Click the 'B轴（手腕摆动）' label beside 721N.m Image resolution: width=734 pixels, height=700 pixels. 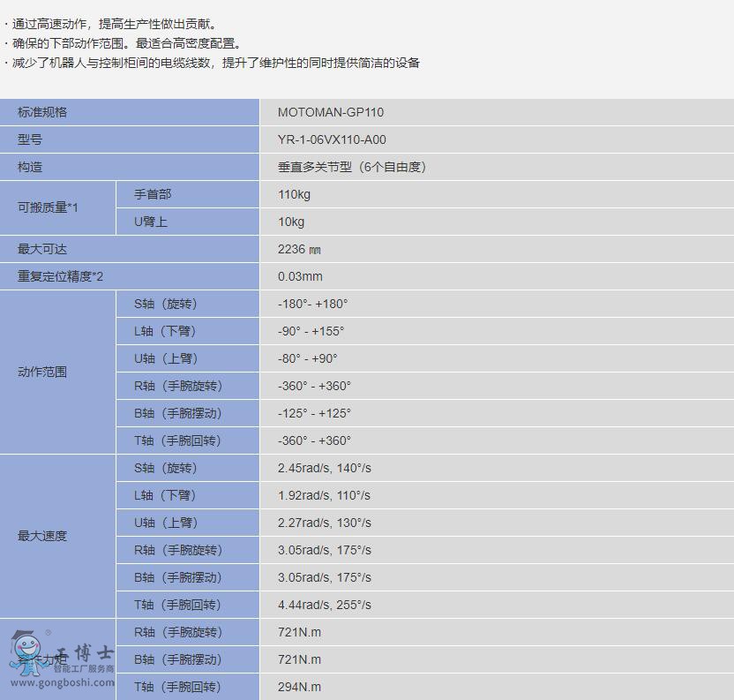point(178,659)
